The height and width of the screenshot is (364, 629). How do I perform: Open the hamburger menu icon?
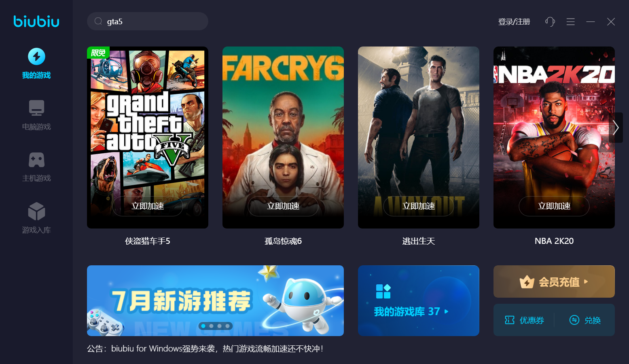coord(570,21)
